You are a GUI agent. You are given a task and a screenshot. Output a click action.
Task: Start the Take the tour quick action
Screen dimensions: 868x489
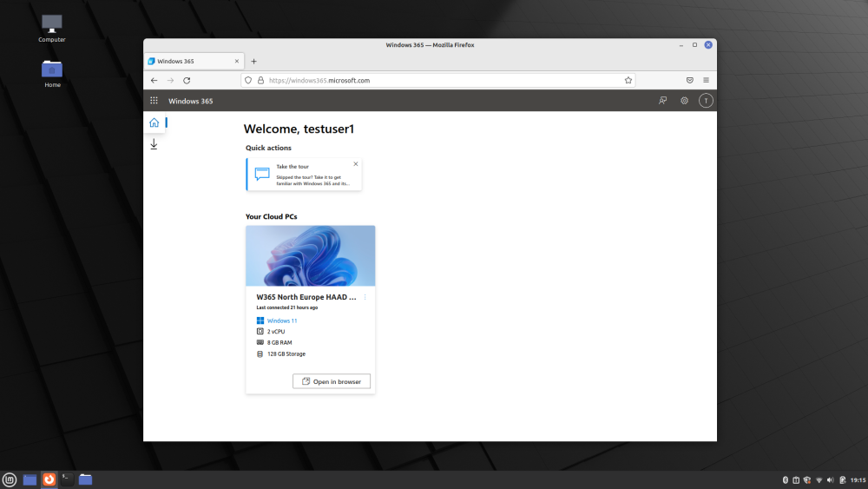click(304, 175)
